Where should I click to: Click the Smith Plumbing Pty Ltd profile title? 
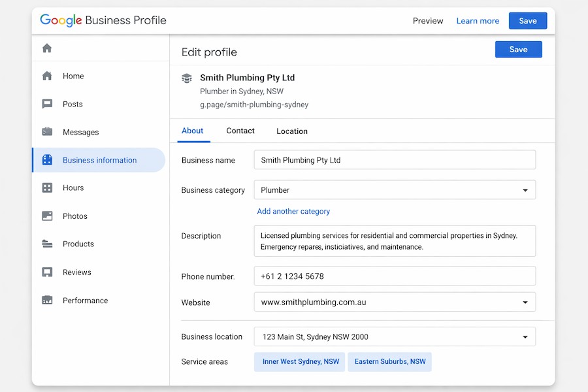(x=247, y=78)
